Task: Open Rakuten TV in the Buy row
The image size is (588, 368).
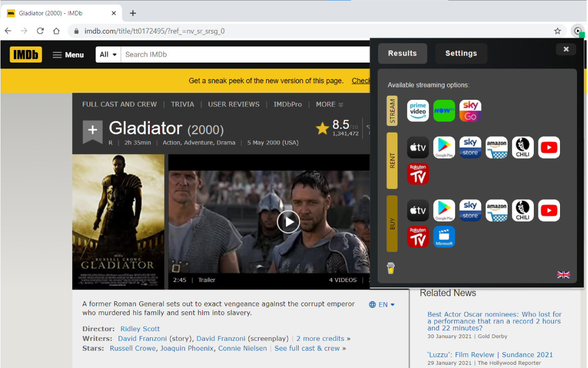Action: [x=418, y=237]
